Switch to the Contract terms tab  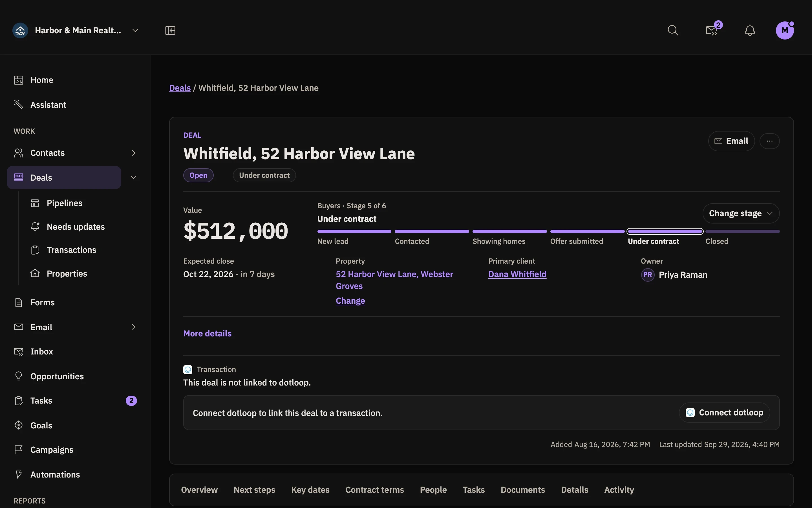(374, 490)
